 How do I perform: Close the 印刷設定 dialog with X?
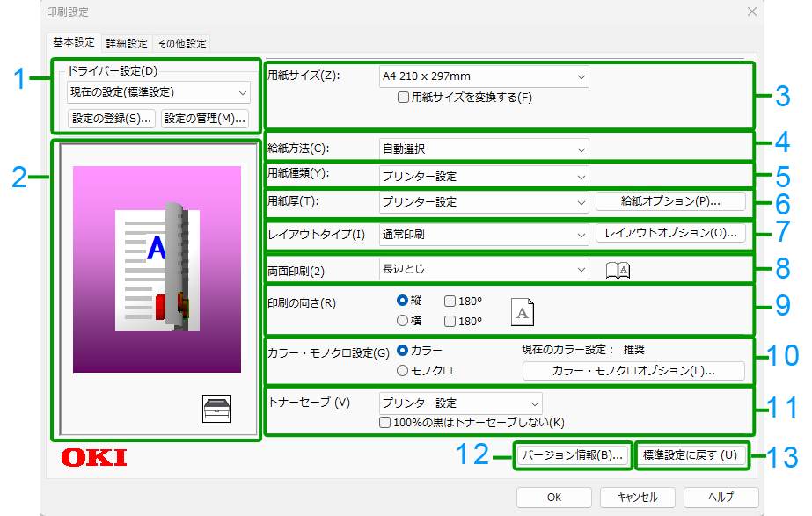(x=751, y=11)
